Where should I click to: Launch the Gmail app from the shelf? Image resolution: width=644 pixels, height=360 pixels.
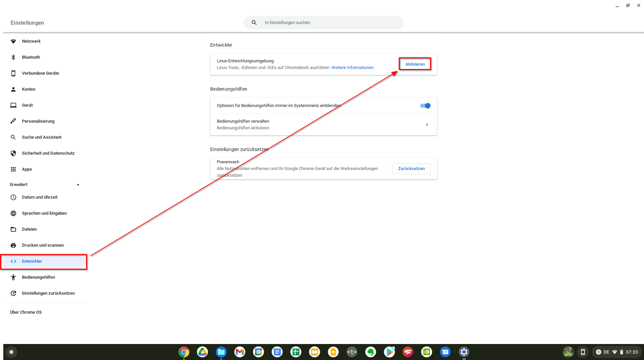click(240, 352)
